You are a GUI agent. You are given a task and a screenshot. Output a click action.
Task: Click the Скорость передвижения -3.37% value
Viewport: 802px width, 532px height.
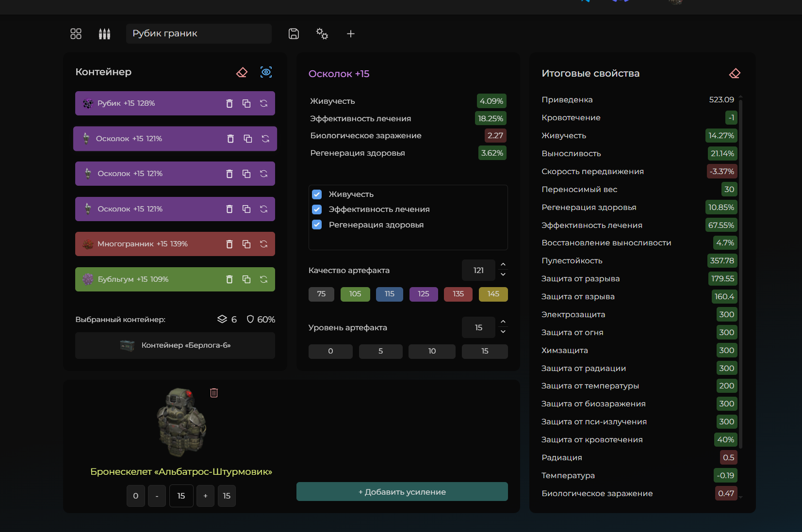click(x=722, y=171)
